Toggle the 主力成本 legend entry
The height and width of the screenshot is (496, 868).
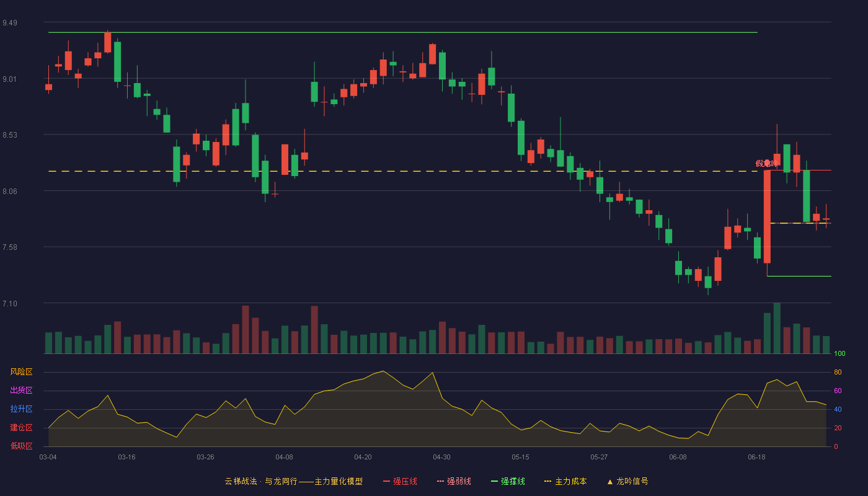pos(565,481)
